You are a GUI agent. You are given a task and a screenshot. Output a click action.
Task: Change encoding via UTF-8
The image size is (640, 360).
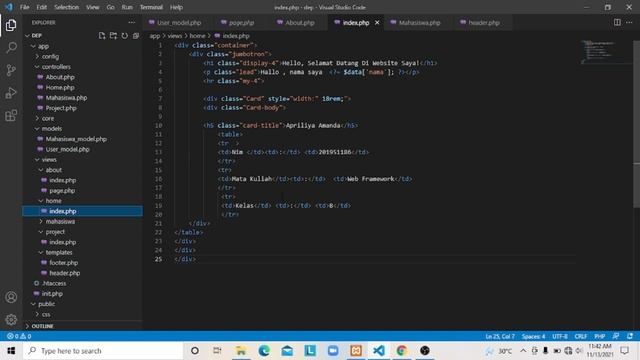click(560, 336)
